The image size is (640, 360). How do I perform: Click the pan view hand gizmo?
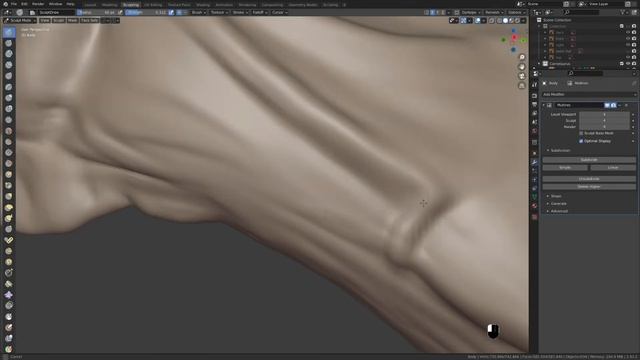tap(522, 67)
